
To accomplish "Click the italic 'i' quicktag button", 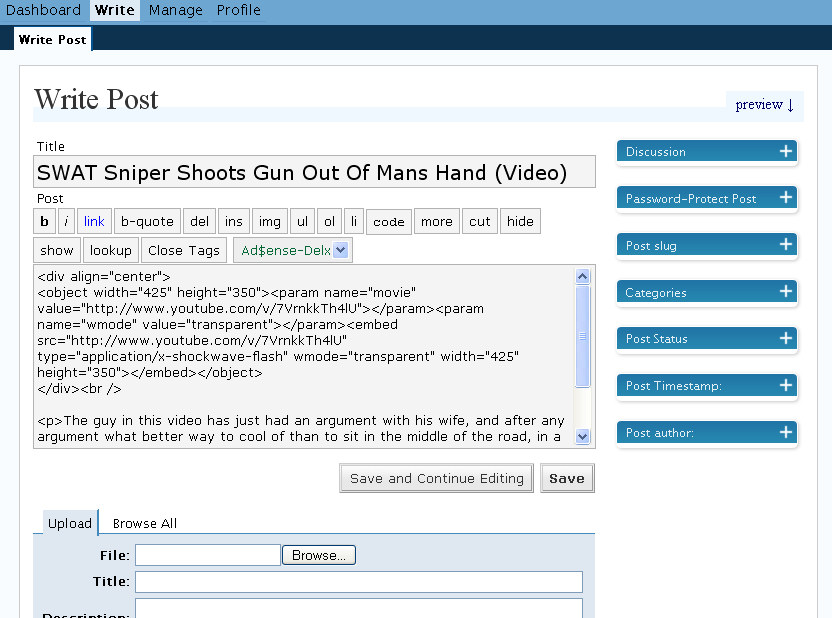I will (66, 222).
